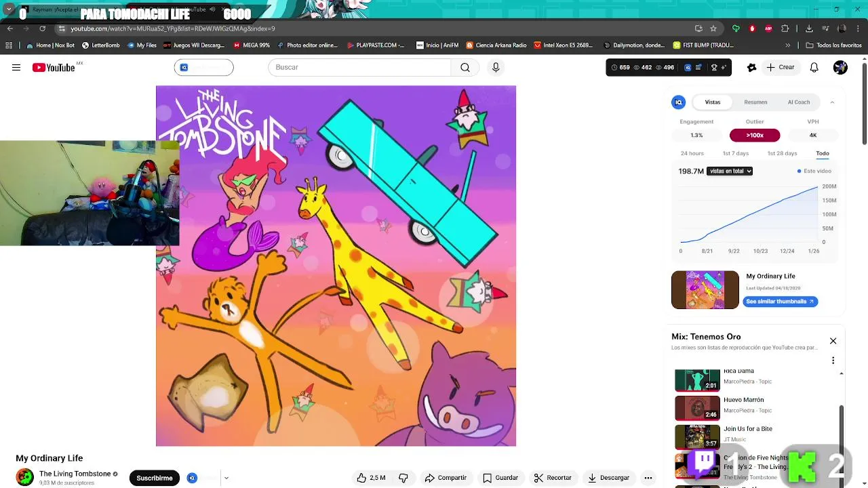Open more actions ellipsis under video
The image size is (868, 488).
tap(648, 478)
